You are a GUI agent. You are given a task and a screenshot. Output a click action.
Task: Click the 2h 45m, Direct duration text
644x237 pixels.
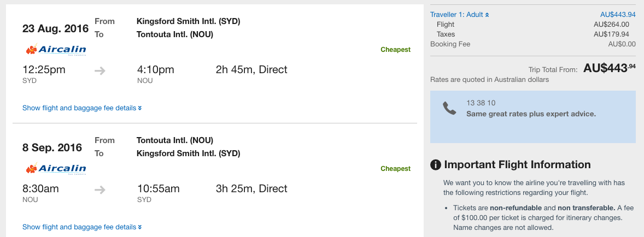(252, 70)
